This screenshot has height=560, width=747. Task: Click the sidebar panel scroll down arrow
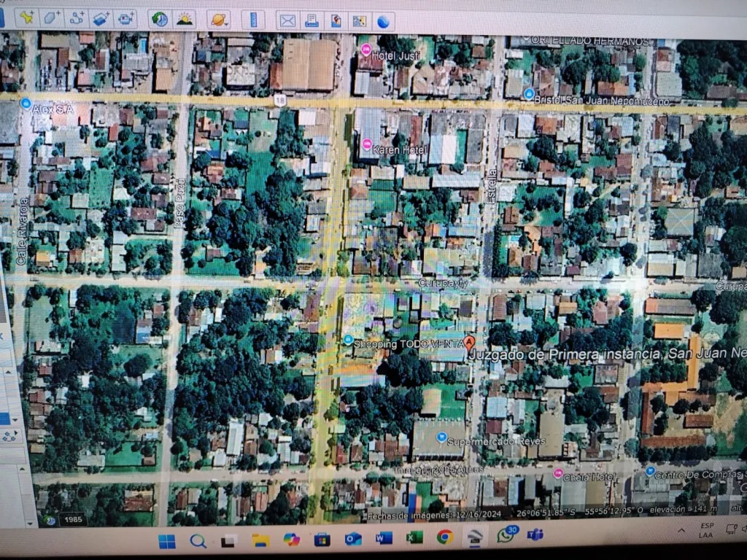[29, 524]
